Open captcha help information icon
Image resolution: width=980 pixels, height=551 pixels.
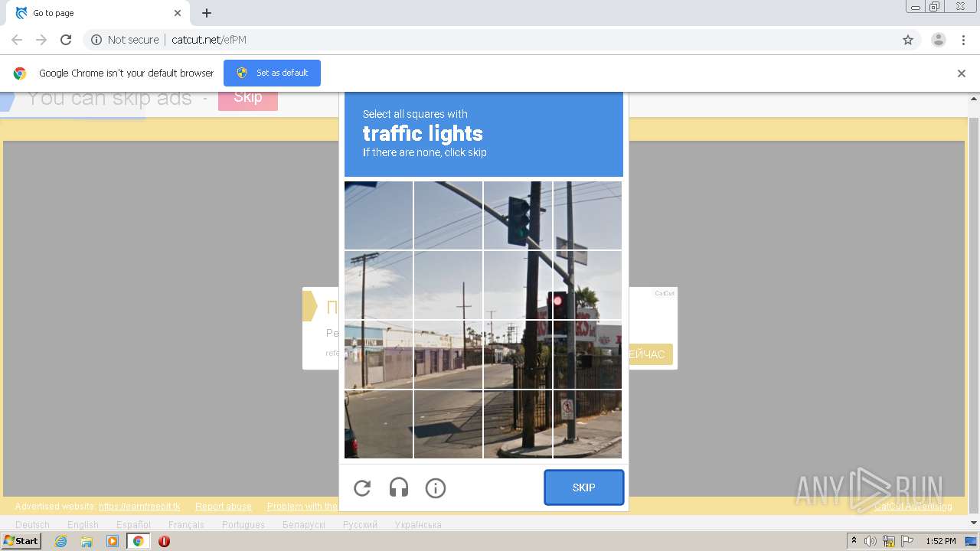coord(436,488)
